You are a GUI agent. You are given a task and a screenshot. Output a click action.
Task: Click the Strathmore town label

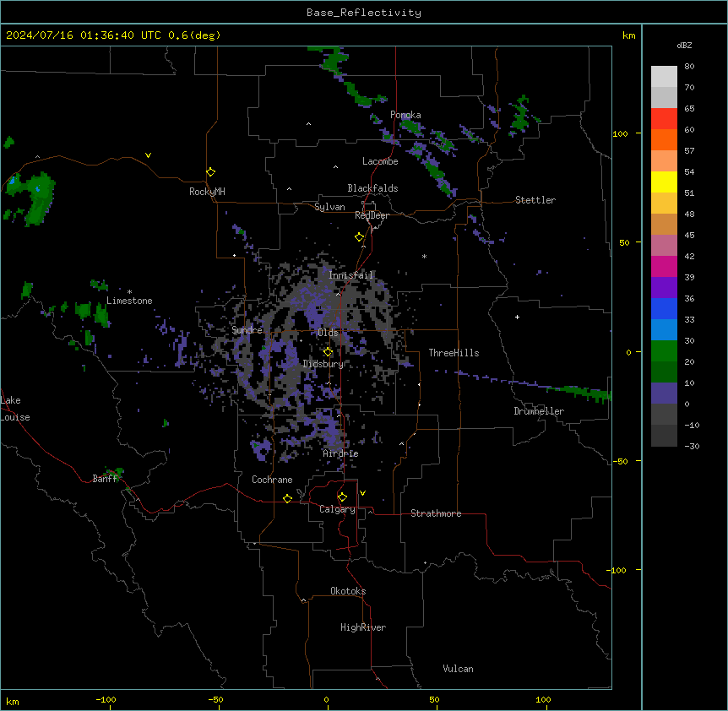coord(436,513)
